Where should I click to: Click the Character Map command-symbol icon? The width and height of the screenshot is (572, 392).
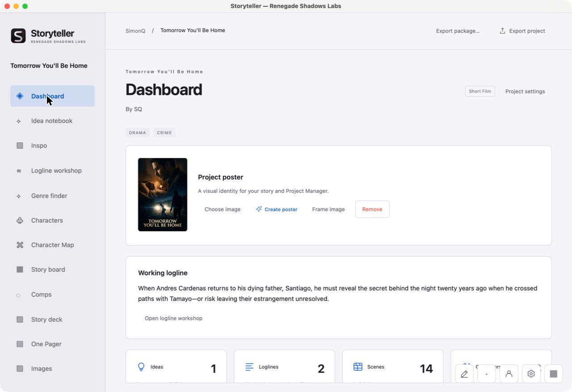coord(20,245)
